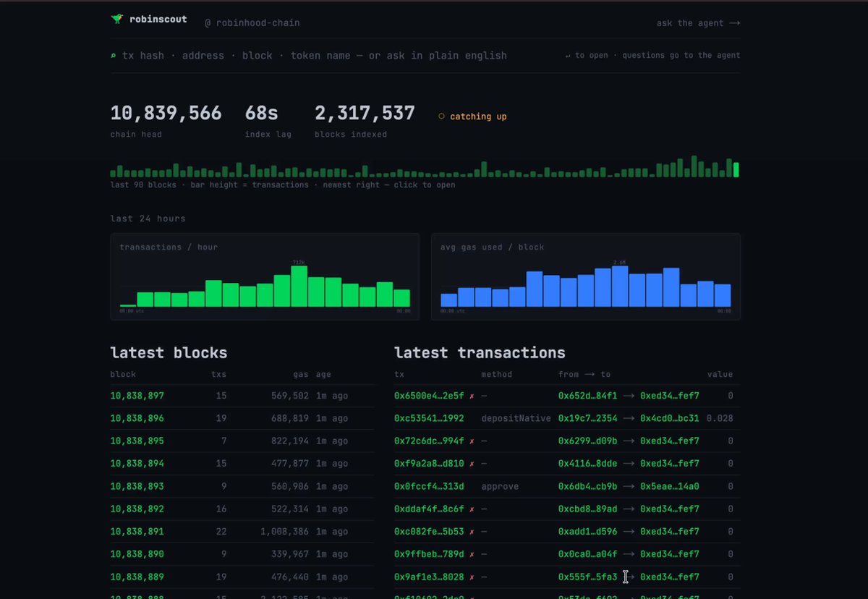Screen dimensions: 868x599
Task: Click the failed X icon beside 0x9af1e3…8028
Action: (472, 577)
